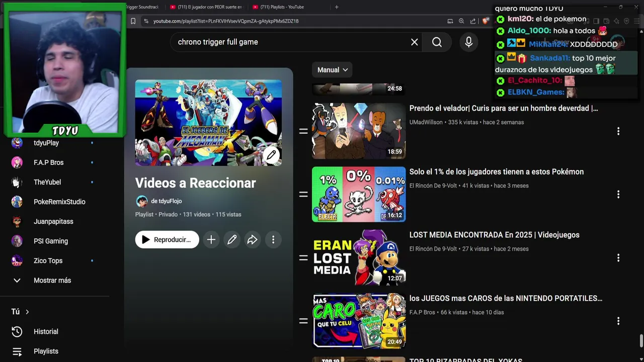Screen dimensions: 644x362
Task: Open ERAN LOST MEDIA thumbnail
Action: (359, 258)
